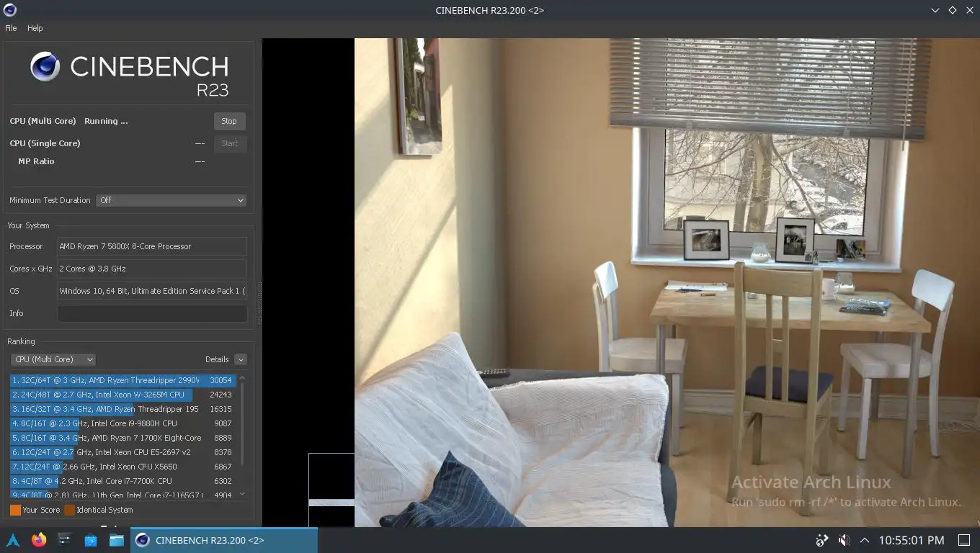This screenshot has width=980, height=553.
Task: Click the brown Identical System legend swatch
Action: tap(69, 510)
